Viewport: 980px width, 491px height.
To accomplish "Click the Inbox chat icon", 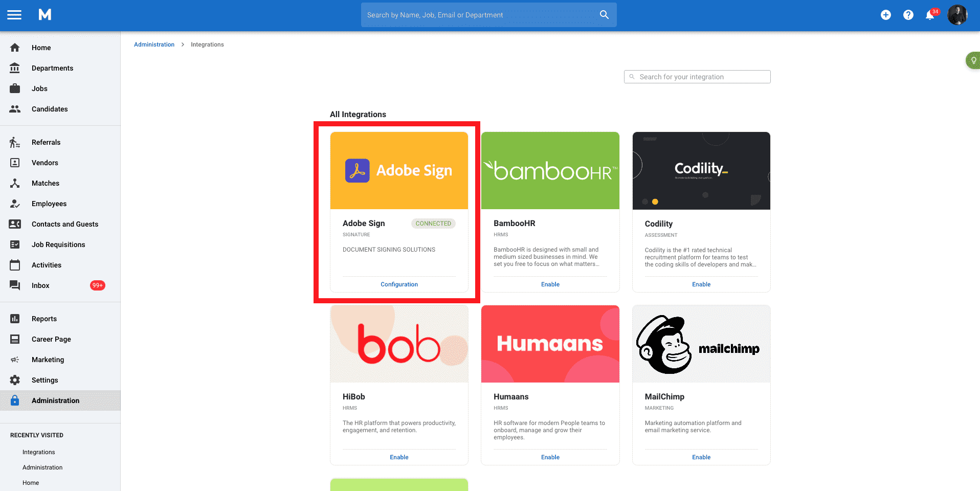I will 15,285.
